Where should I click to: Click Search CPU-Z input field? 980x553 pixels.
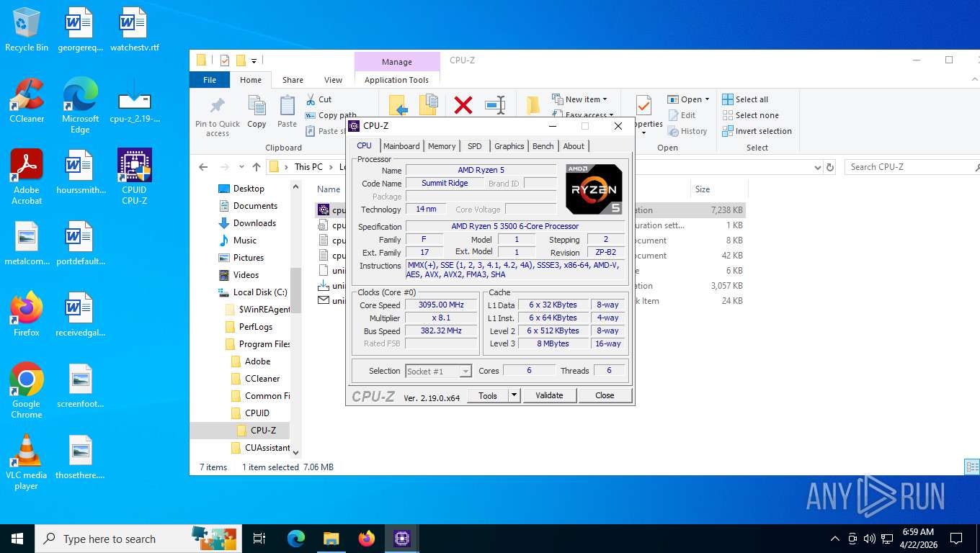(x=911, y=167)
